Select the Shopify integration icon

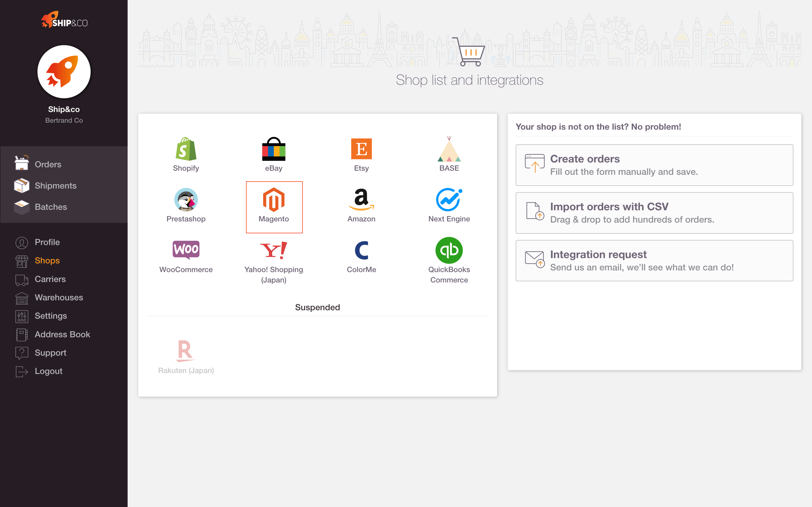(186, 149)
